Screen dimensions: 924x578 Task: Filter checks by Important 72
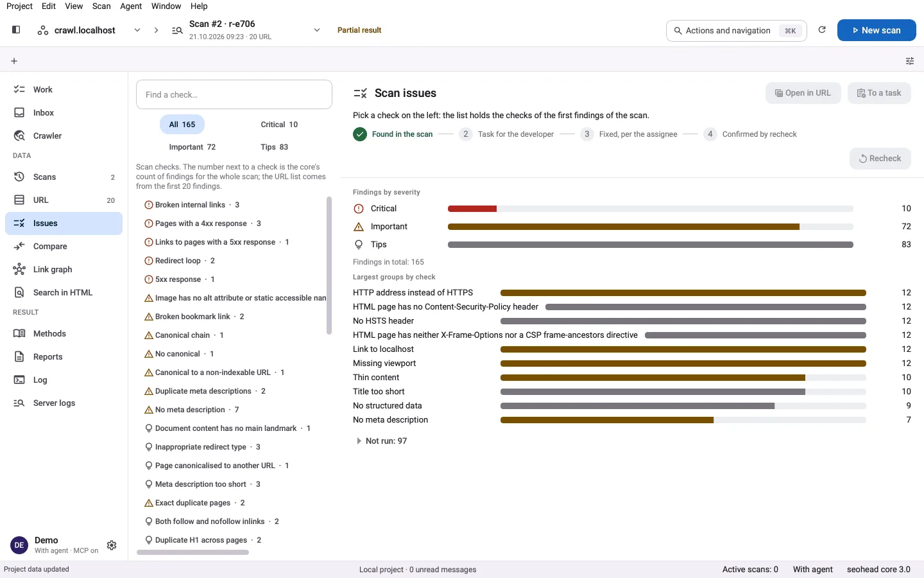(193, 147)
